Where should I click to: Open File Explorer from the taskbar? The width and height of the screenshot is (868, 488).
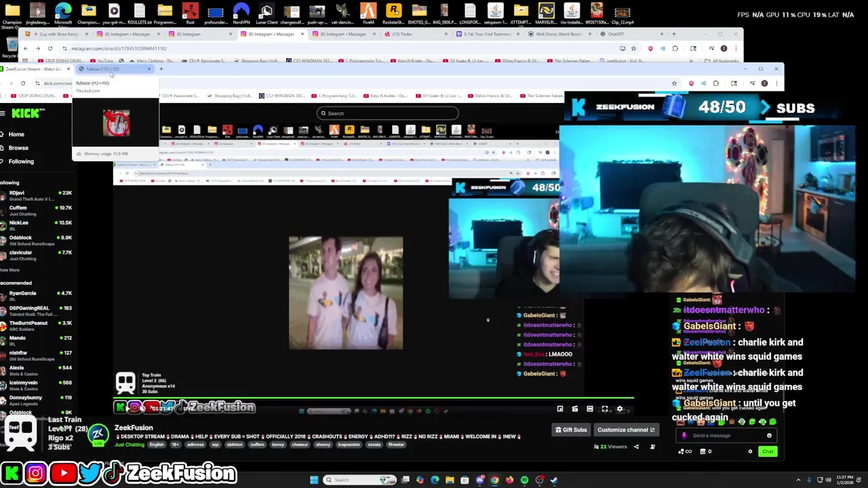tap(450, 480)
